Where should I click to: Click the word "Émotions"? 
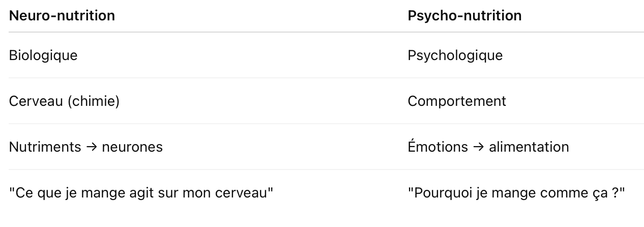(437, 147)
